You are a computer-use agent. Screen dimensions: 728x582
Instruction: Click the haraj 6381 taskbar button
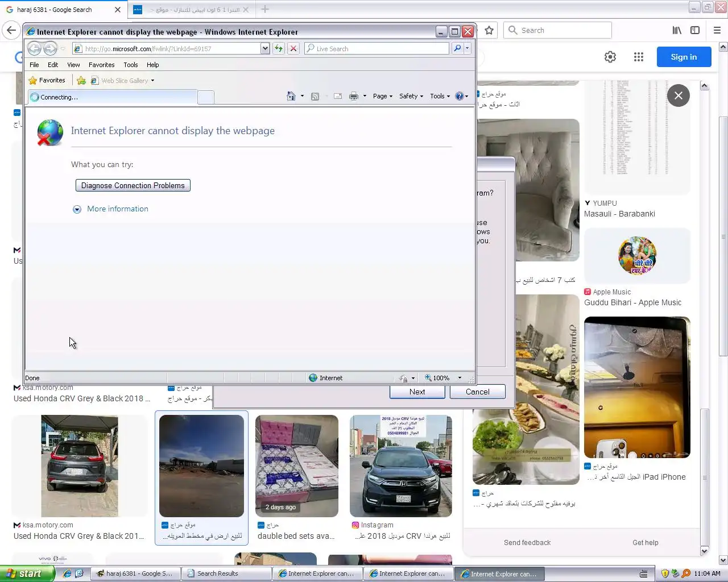coord(135,573)
